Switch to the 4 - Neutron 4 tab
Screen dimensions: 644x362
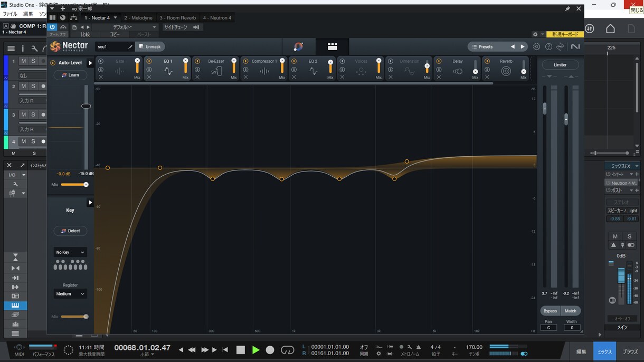(x=217, y=18)
